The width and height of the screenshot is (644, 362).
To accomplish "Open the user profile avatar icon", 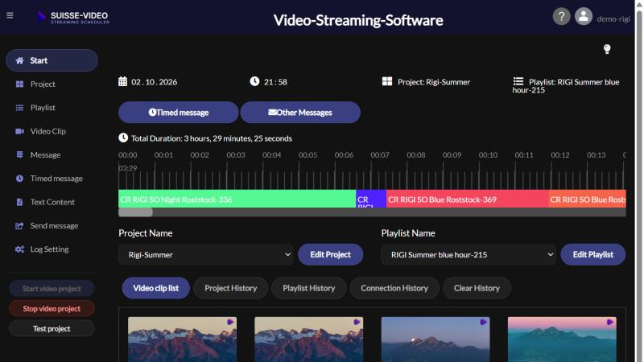I will (x=583, y=17).
